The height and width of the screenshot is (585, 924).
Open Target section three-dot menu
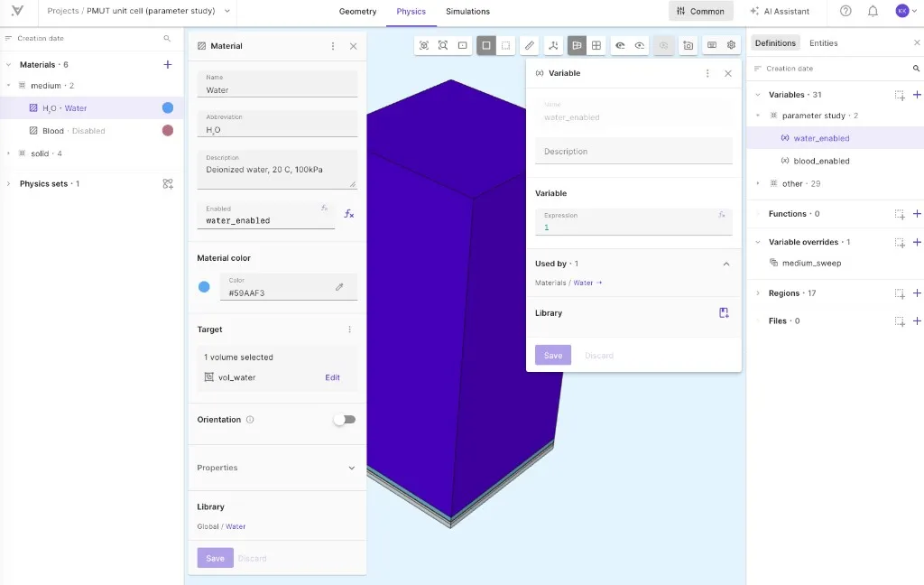click(349, 330)
